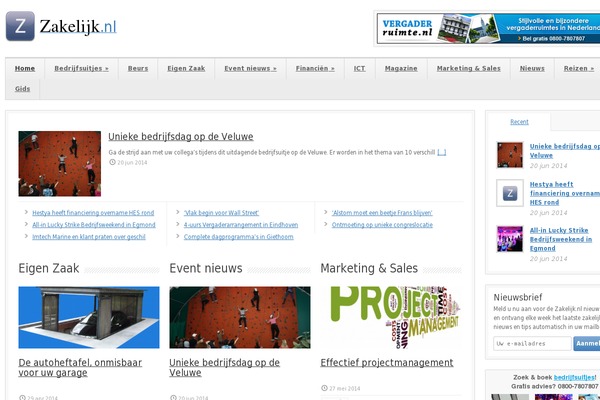Expand the Financiën menu

pos(315,69)
